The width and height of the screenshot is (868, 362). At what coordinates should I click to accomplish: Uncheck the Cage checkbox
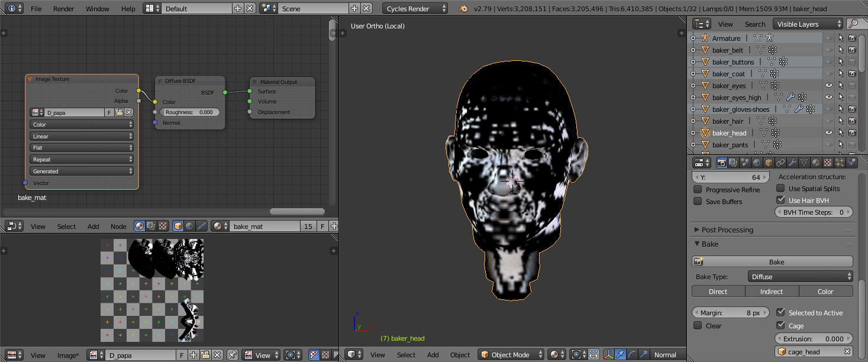click(780, 325)
